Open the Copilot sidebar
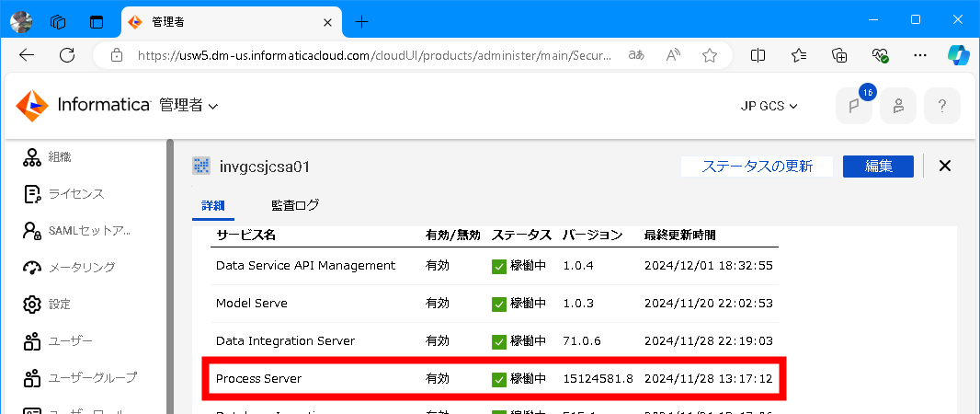980x414 pixels. (x=958, y=55)
